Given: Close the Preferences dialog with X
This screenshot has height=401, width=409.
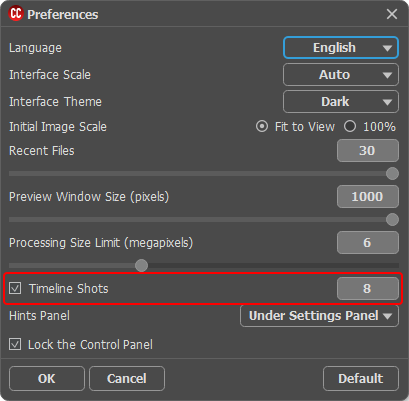Looking at the screenshot, I should pyautogui.click(x=392, y=14).
